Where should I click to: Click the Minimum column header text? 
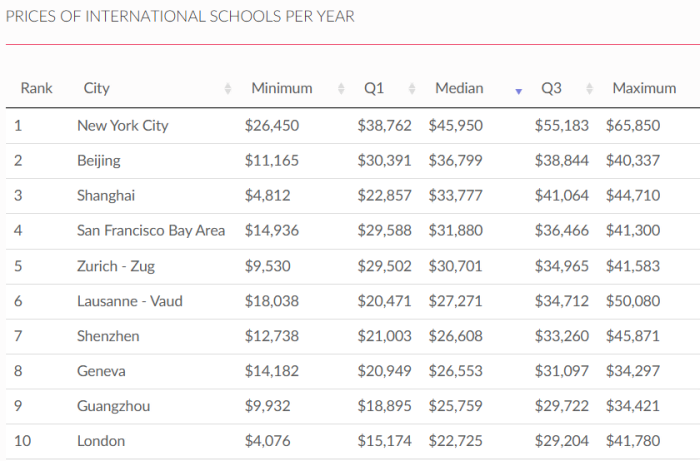click(282, 88)
